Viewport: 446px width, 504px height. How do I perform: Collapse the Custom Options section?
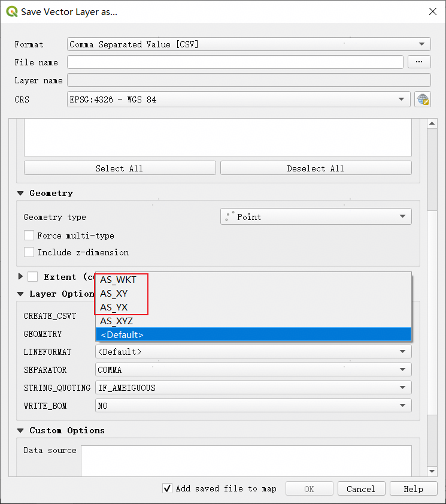(x=20, y=430)
